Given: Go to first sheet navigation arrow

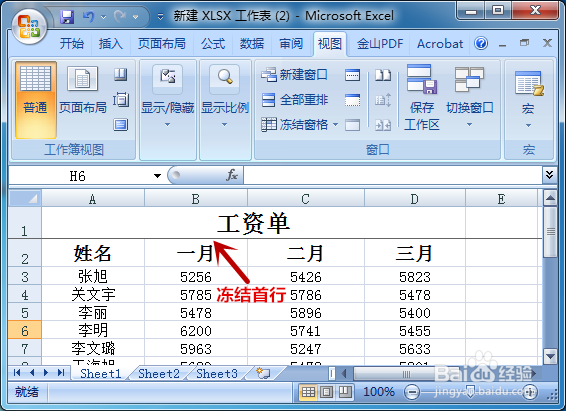Looking at the screenshot, I should [17, 372].
